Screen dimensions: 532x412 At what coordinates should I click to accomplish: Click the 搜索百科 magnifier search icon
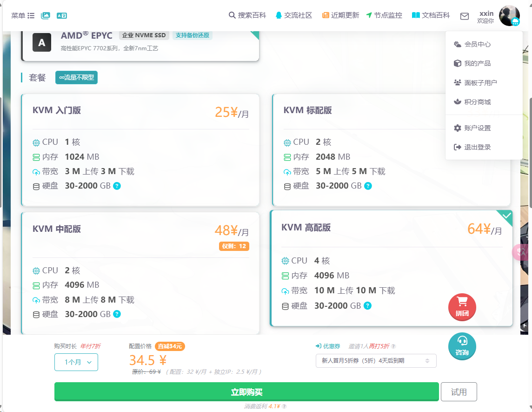[231, 14]
